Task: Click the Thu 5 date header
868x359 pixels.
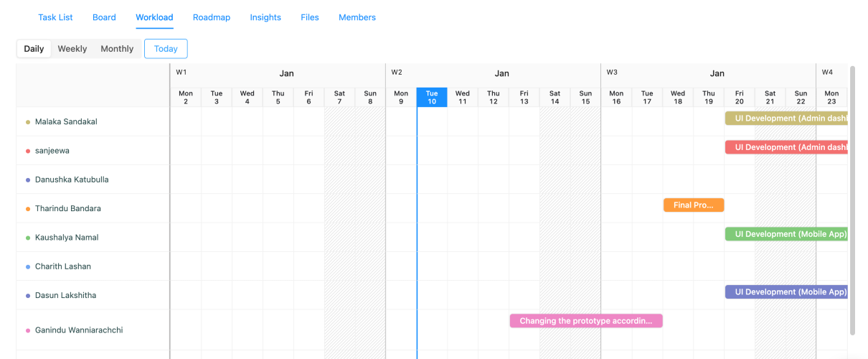Action: click(278, 98)
